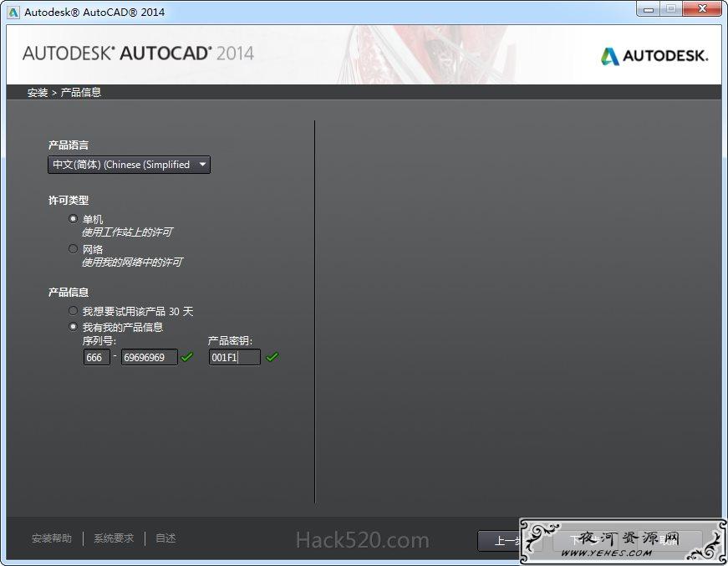Select the 单机 standalone license option

point(73,219)
